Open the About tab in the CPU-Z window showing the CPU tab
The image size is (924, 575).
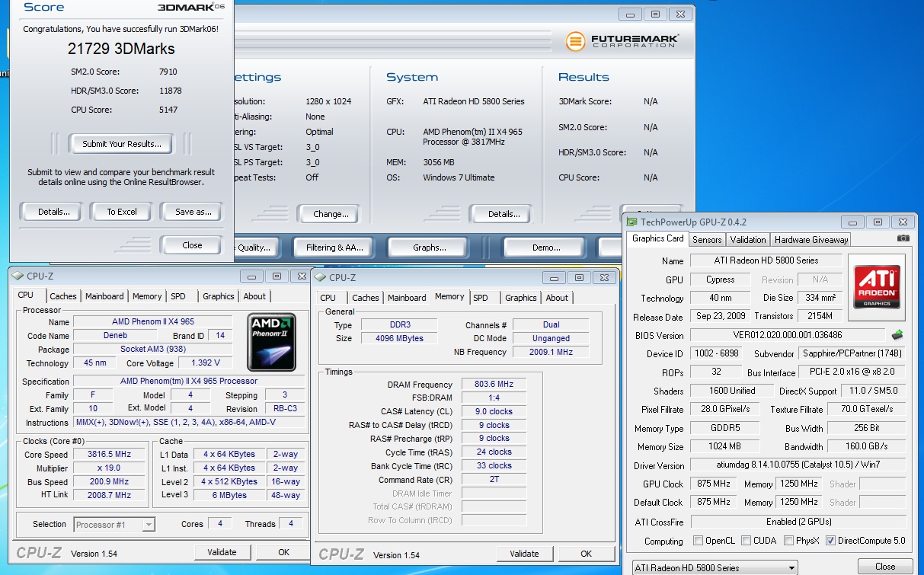point(254,296)
